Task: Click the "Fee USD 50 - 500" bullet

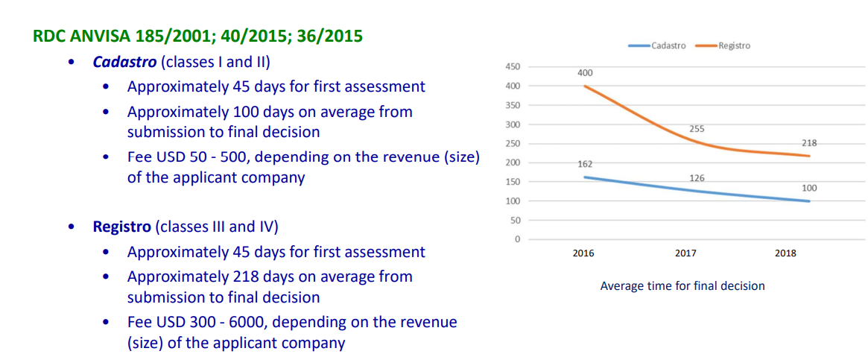Action: 302,167
